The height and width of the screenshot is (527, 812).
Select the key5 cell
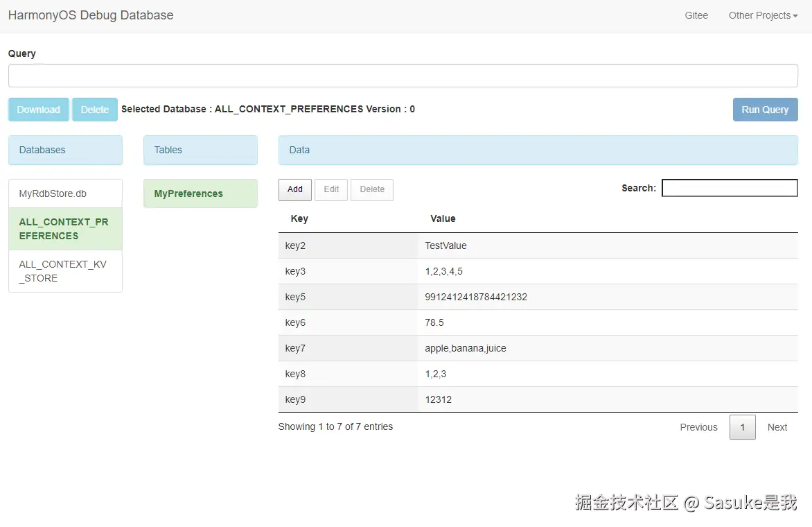[x=348, y=297]
